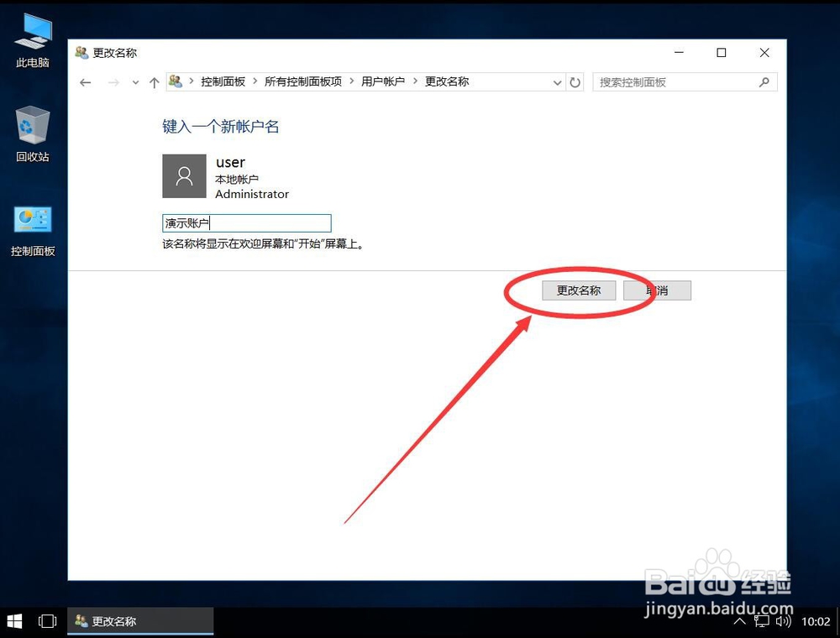Click inside the account name input field

click(x=246, y=222)
